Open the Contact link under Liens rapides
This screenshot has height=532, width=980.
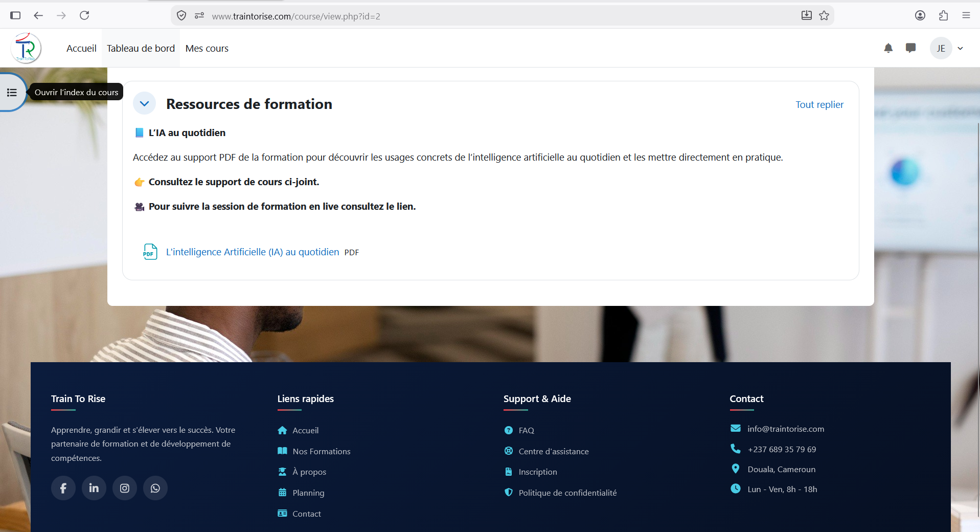[x=307, y=514]
